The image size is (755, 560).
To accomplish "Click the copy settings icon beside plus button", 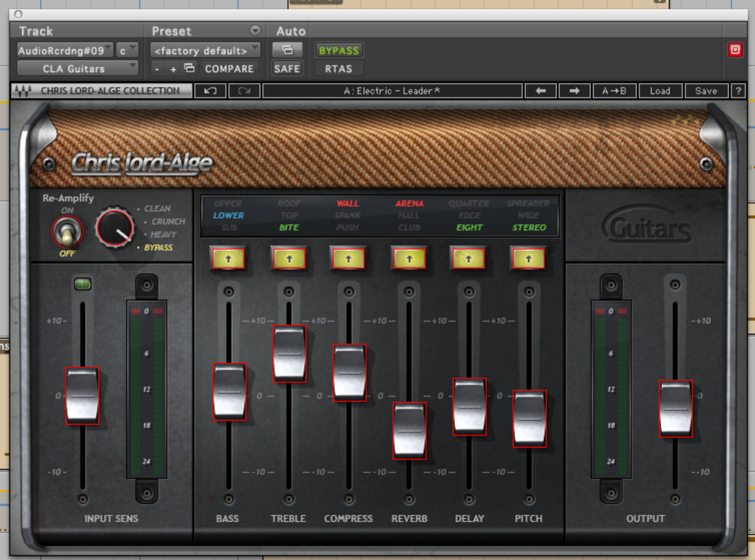I will (x=189, y=69).
